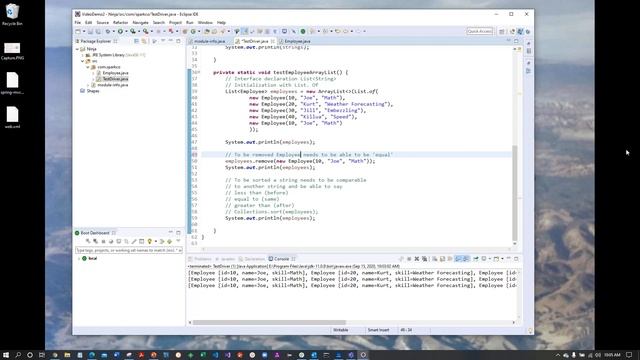
Task: Expand module-info.java node in tree
Action: pos(88,85)
